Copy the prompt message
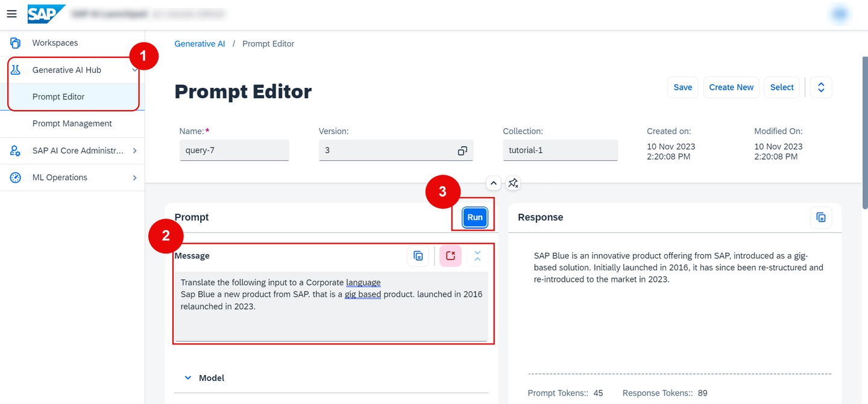The height and width of the screenshot is (404, 868). [x=418, y=256]
